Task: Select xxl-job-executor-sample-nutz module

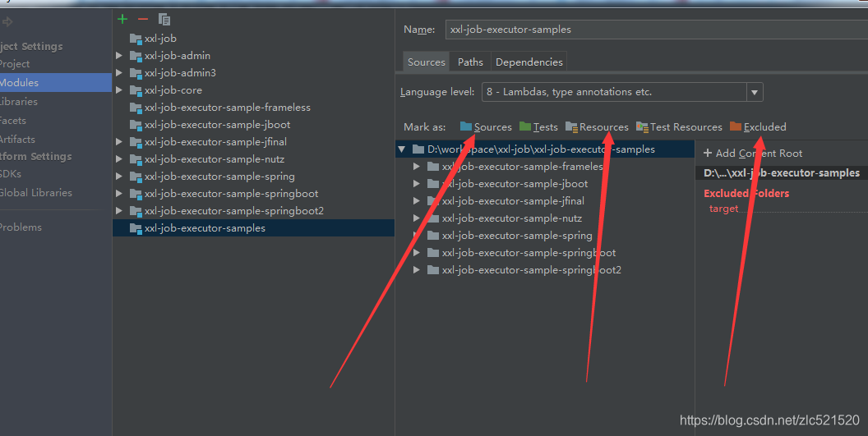Action: point(215,158)
